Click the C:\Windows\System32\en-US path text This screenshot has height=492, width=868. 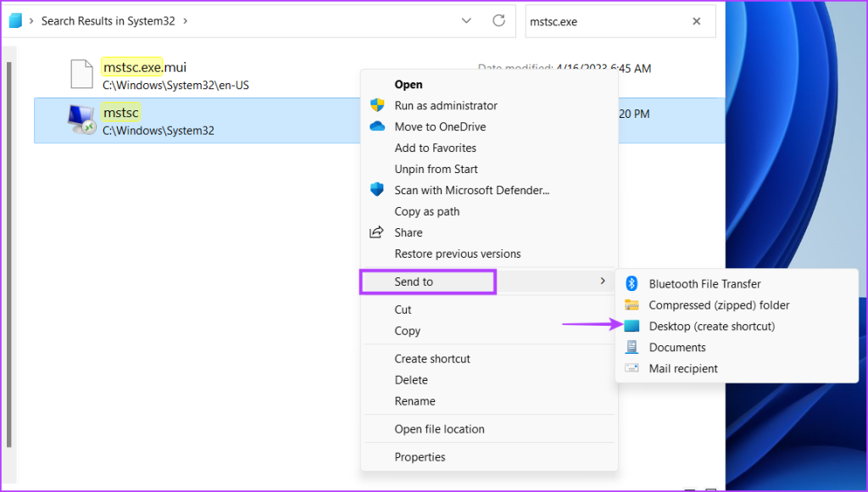pyautogui.click(x=175, y=86)
